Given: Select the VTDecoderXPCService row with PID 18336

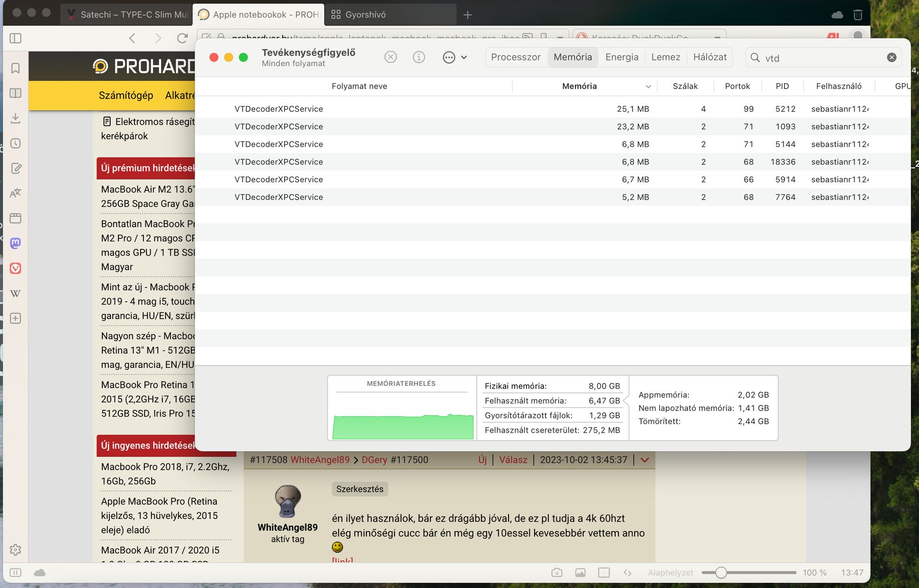Looking at the screenshot, I should click(x=553, y=162).
